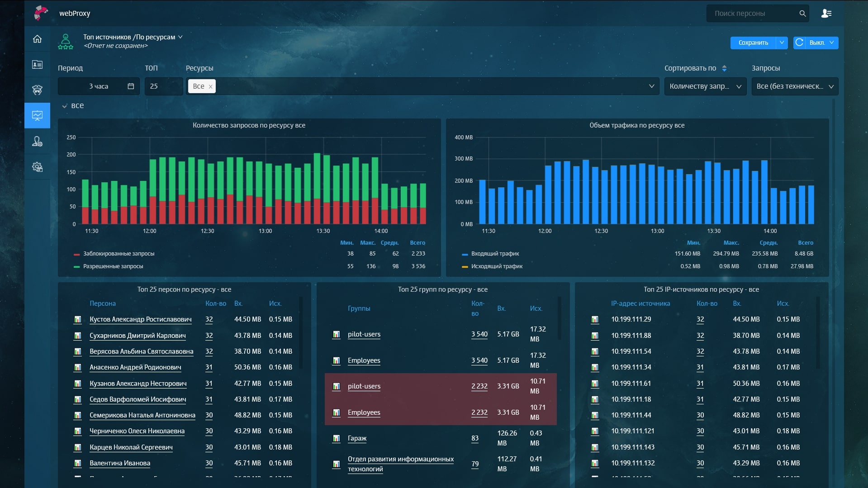Open the sidebar gear settings icon
Image resolution: width=868 pixels, height=488 pixels.
[37, 167]
